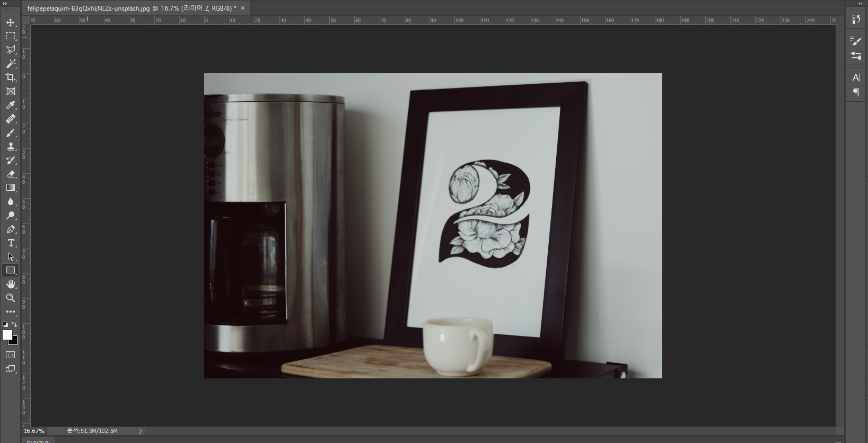Select the Magic Wand tool
The width and height of the screenshot is (868, 443).
coord(11,64)
